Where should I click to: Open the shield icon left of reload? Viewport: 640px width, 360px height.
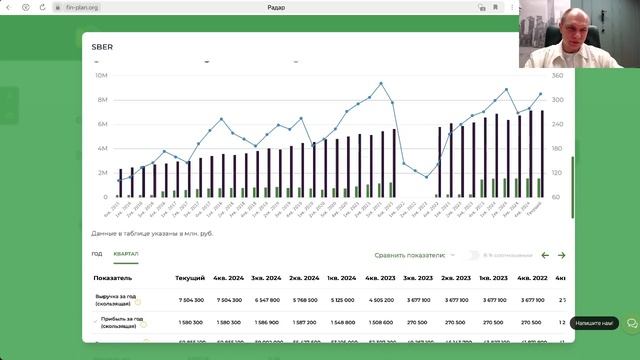(x=26, y=7)
